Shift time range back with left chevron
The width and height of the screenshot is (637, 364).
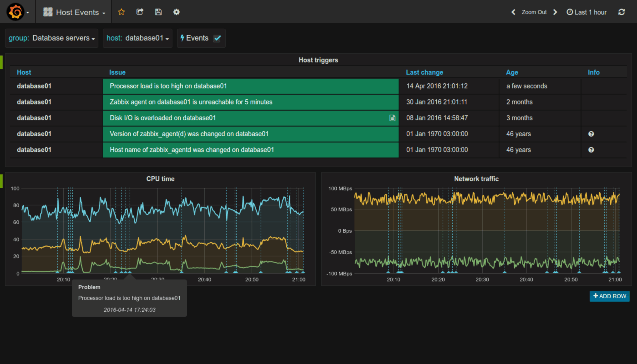tap(513, 12)
